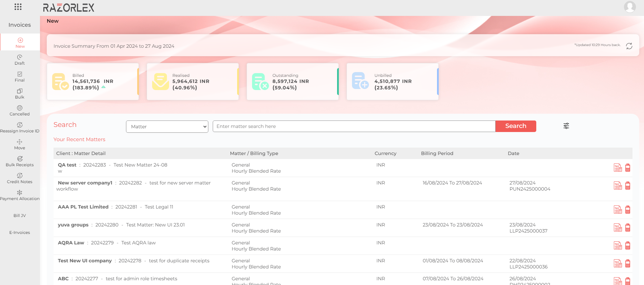
Task: Click red calculator icon for AAA PL Test Limited
Action: (628, 210)
